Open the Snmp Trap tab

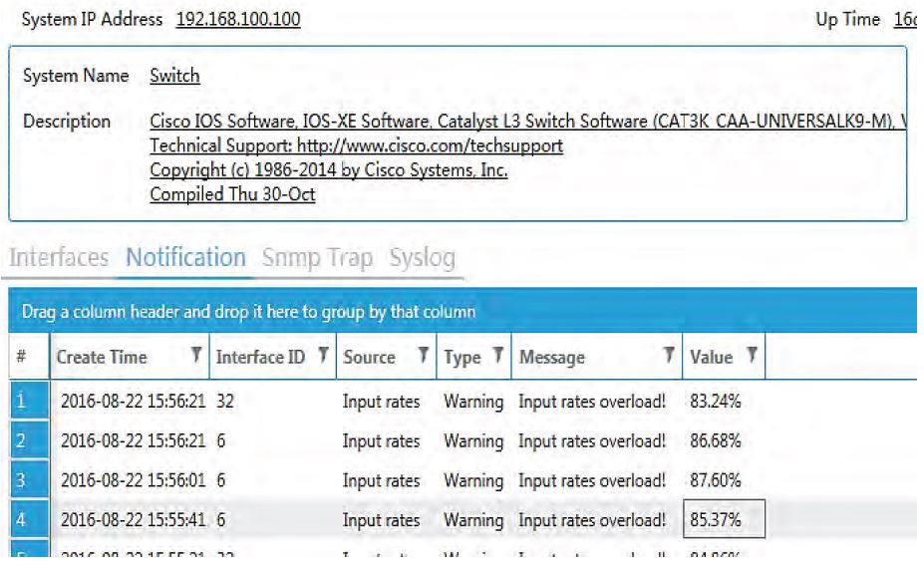tap(319, 258)
